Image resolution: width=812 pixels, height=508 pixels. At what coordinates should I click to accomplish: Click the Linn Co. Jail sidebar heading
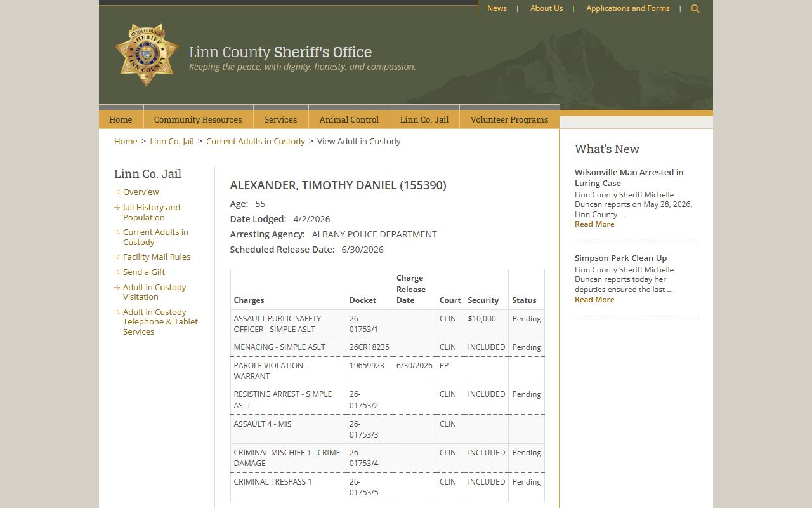point(148,173)
